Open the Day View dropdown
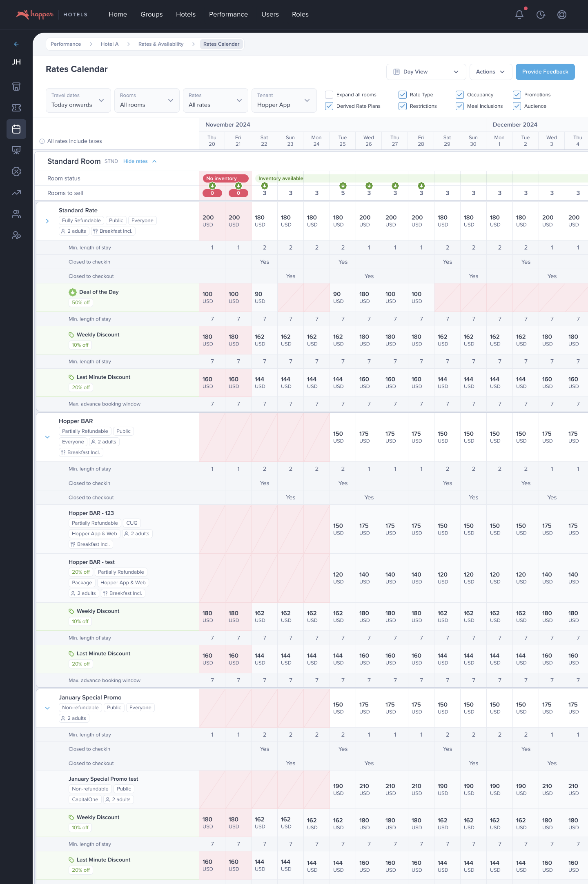Screen dimensions: 588x884 click(x=426, y=72)
